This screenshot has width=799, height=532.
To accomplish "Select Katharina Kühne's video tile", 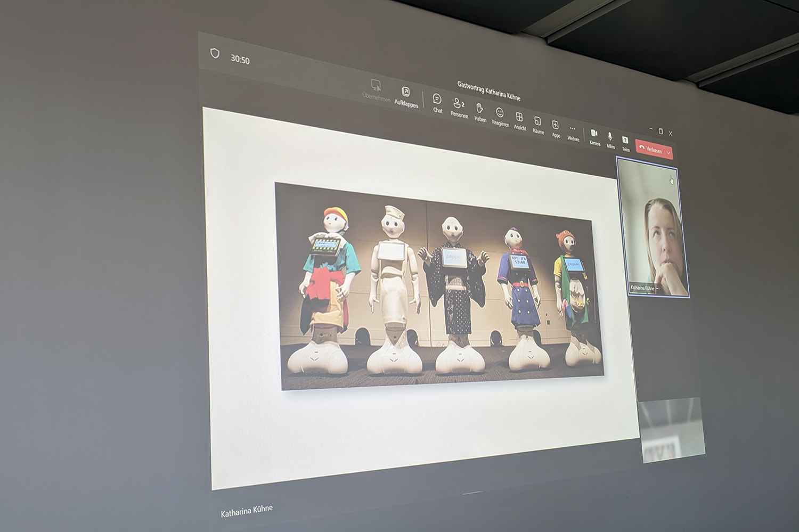I will pos(653,228).
